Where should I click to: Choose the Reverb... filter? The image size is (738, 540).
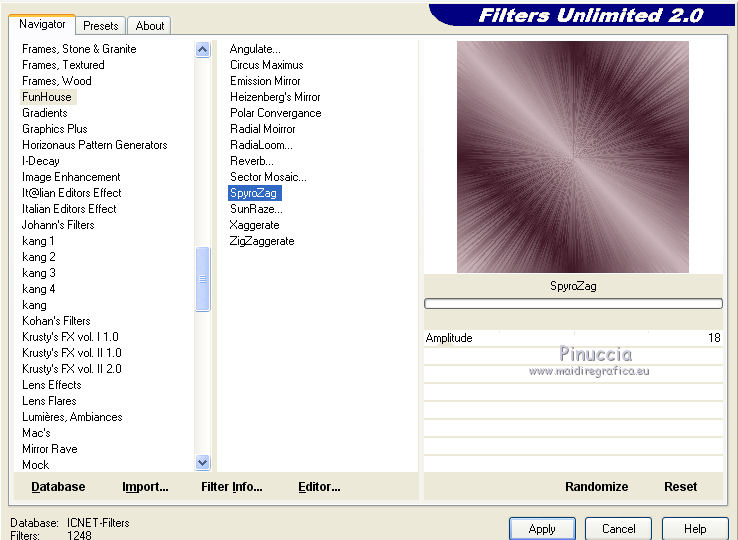(252, 161)
